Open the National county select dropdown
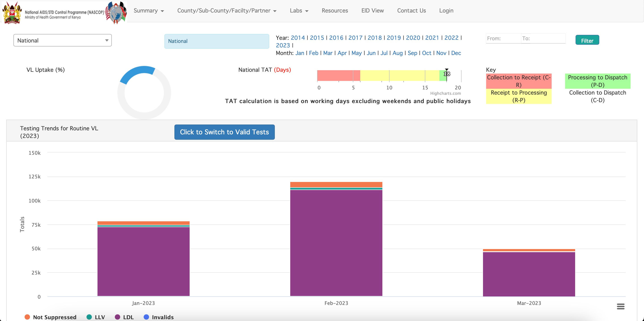 click(63, 40)
